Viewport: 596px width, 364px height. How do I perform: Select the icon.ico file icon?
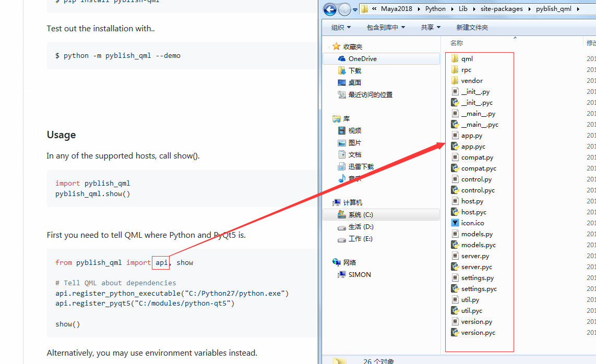pyautogui.click(x=455, y=223)
